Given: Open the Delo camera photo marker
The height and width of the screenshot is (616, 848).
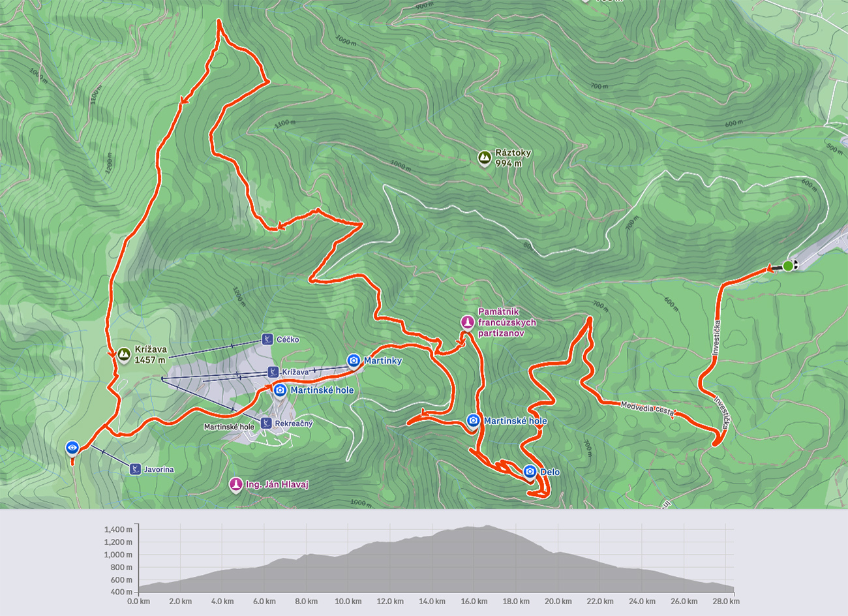Looking at the screenshot, I should pyautogui.click(x=530, y=472).
